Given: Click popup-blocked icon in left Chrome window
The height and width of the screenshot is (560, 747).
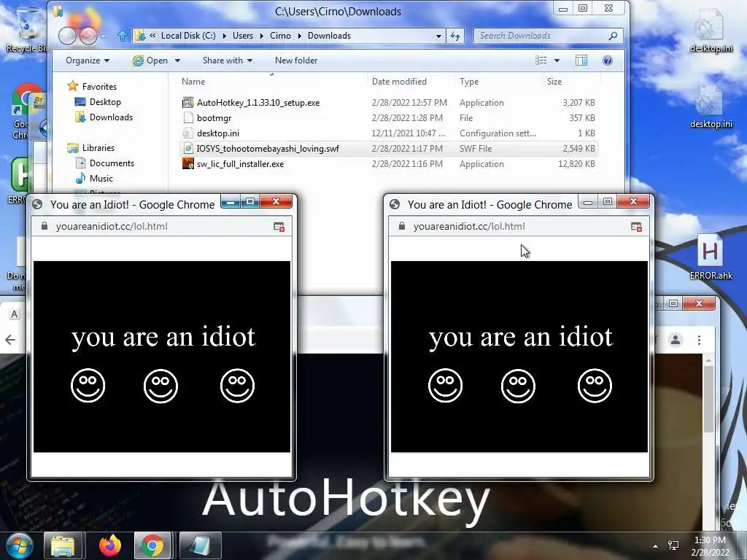Looking at the screenshot, I should pyautogui.click(x=279, y=227).
